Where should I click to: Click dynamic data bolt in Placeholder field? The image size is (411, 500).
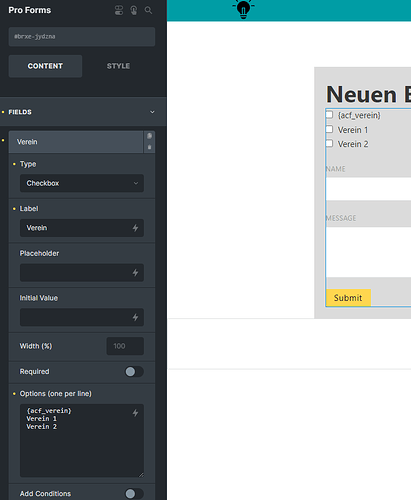coord(135,273)
